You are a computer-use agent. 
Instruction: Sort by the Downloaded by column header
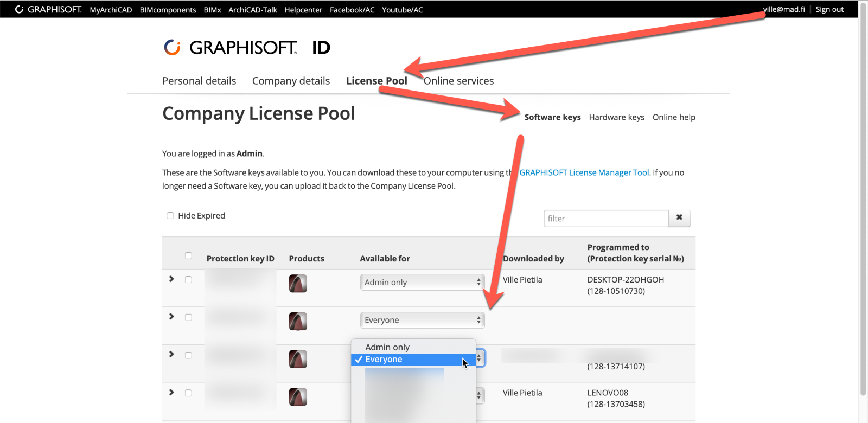click(533, 259)
